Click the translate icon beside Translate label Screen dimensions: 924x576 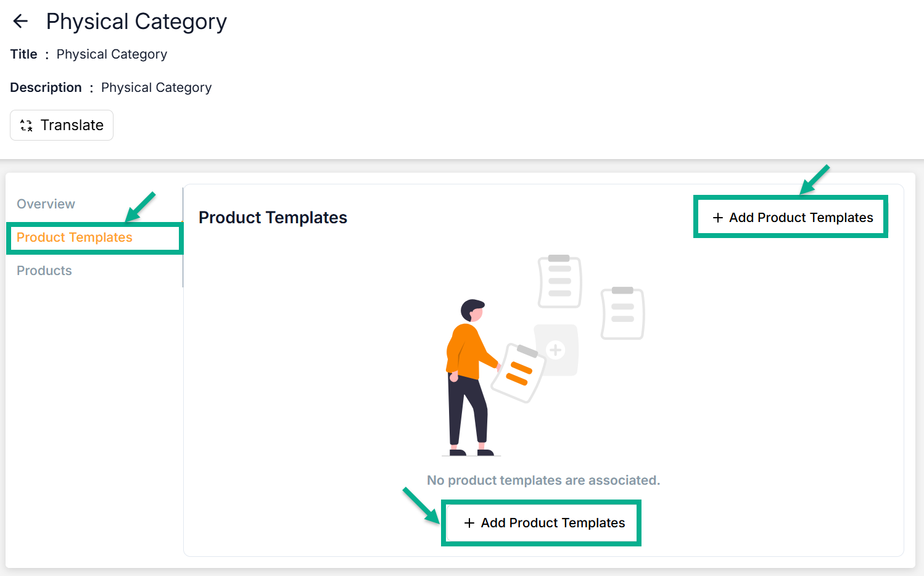tap(27, 126)
